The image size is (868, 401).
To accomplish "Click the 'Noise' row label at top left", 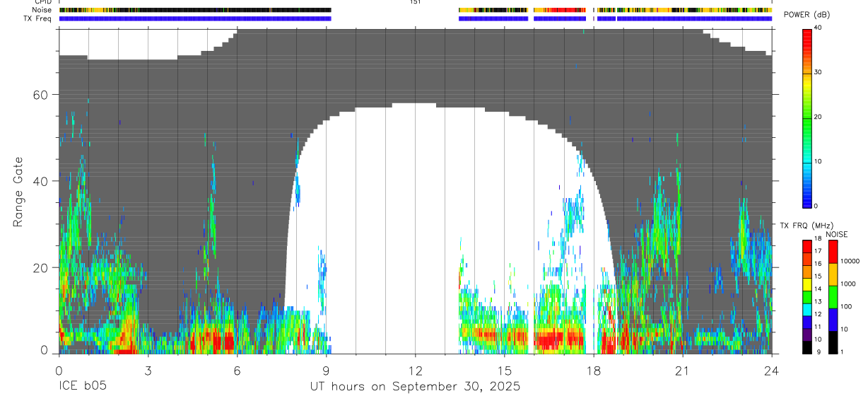I will click(41, 10).
